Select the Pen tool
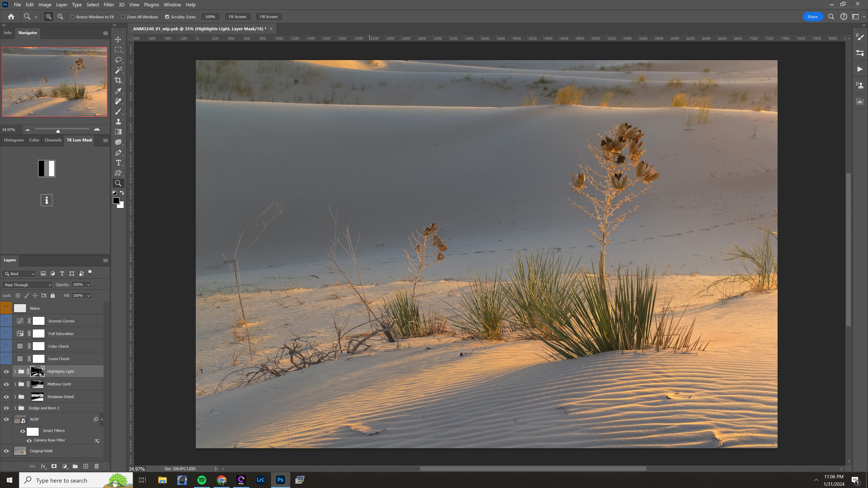This screenshot has width=868, height=488. (x=118, y=152)
